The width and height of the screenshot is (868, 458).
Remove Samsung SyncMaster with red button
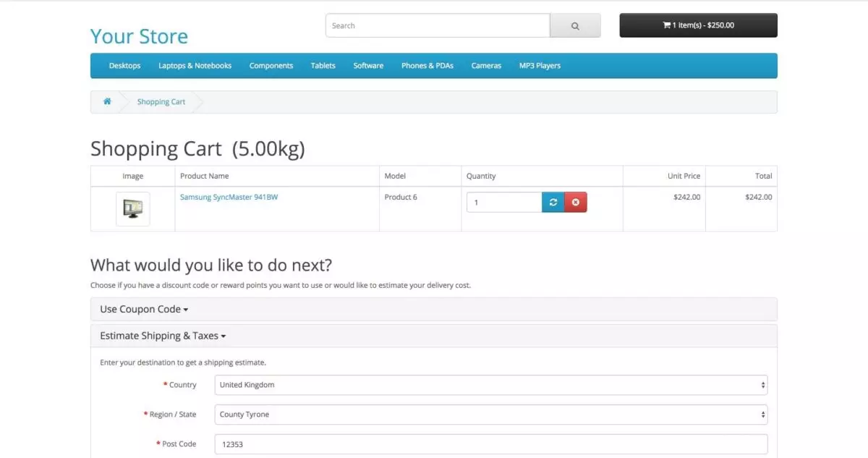point(576,203)
